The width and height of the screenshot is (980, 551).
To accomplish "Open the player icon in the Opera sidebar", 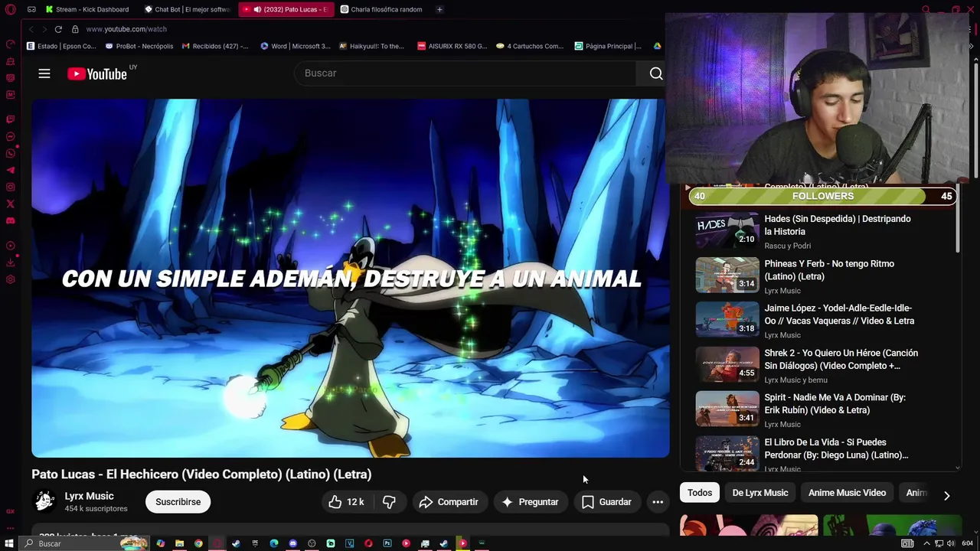I will tap(11, 246).
